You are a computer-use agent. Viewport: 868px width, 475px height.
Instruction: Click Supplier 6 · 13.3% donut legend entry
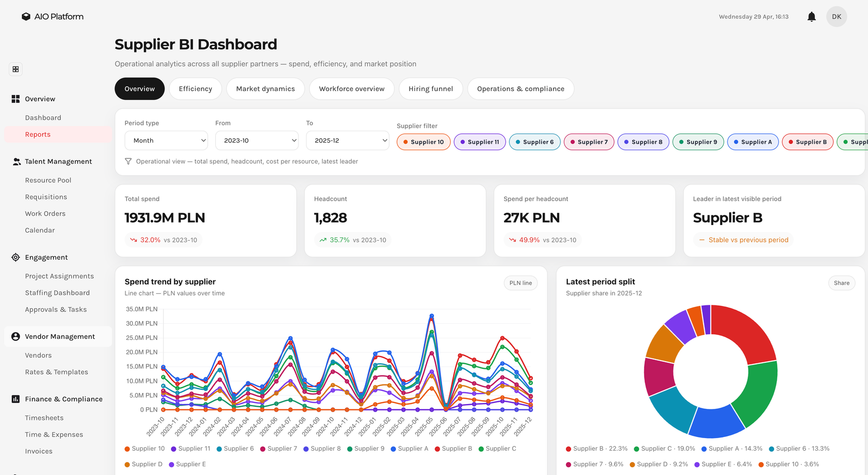(799, 449)
